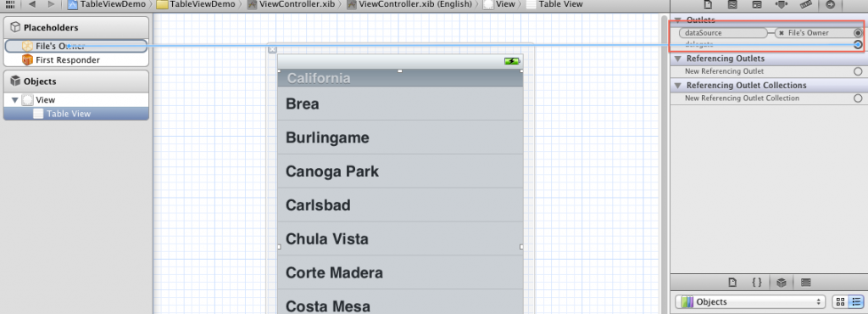
Task: Select the Brea table row
Action: [x=400, y=104]
